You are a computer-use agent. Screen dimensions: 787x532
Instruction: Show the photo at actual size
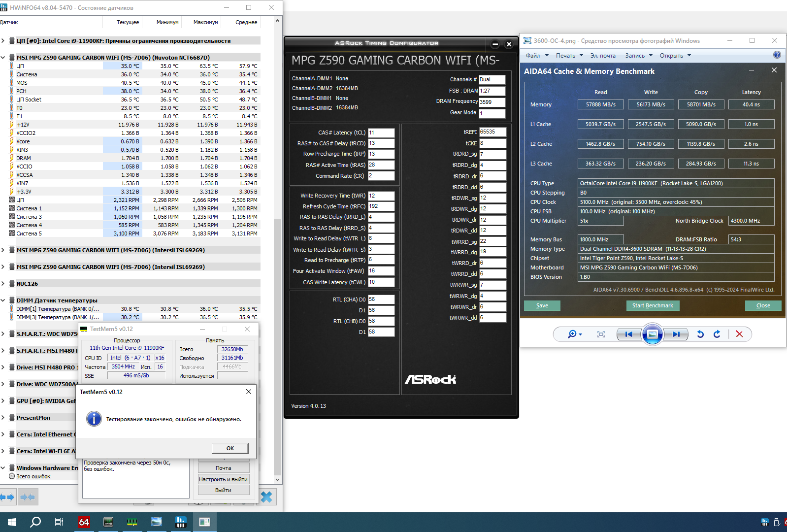tap(601, 334)
